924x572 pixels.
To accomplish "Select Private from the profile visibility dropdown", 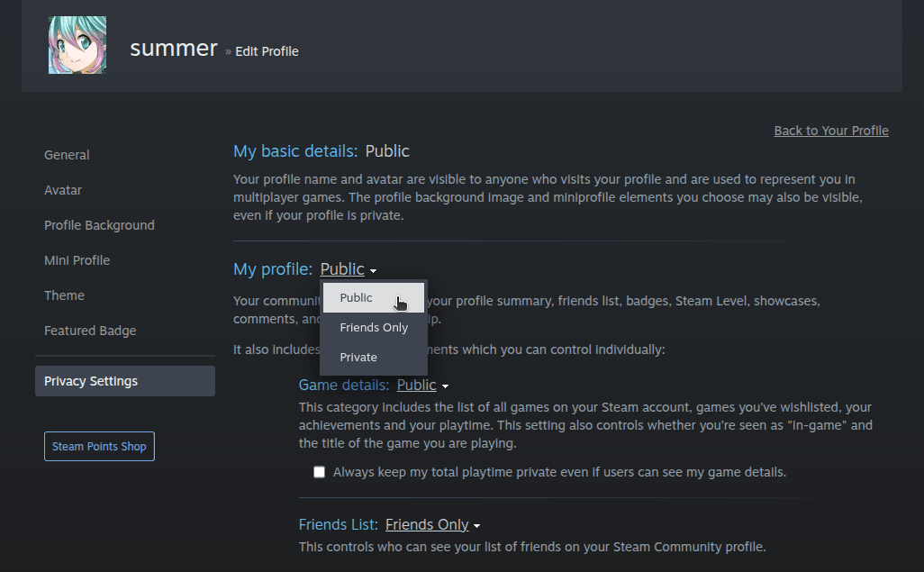I will tap(358, 357).
